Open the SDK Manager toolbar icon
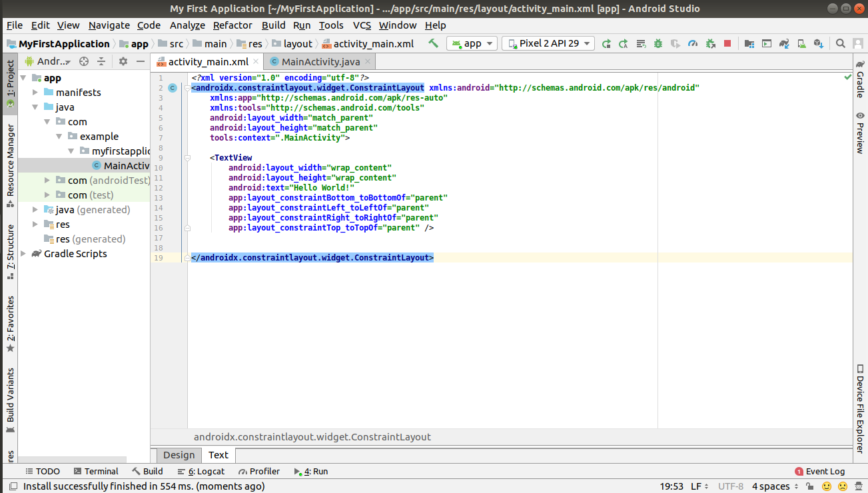The image size is (868, 493). (819, 43)
